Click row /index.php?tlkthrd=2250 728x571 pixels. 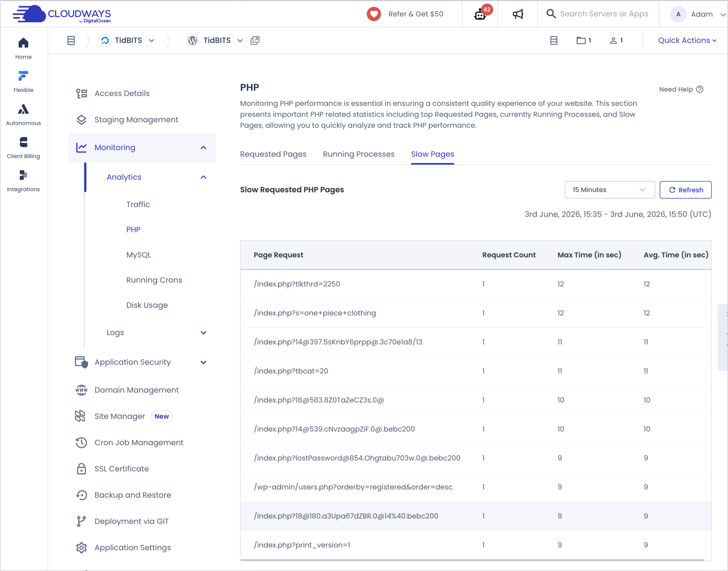click(476, 284)
